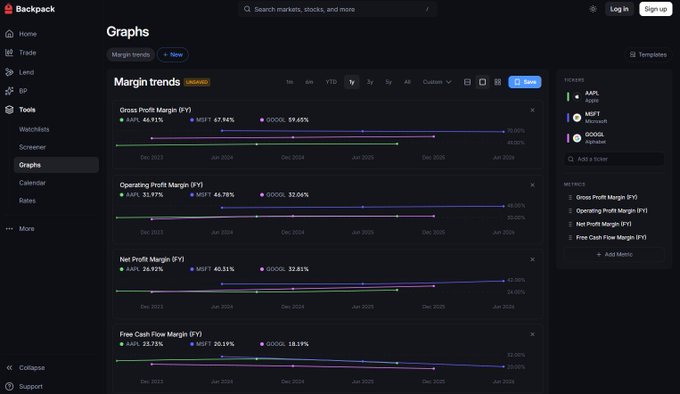680x394 pixels.
Task: Open Screener in the Tools submenu
Action: (x=33, y=147)
